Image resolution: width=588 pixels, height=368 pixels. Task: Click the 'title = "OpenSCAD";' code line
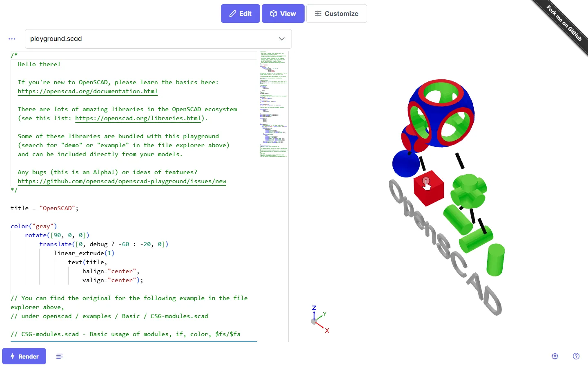click(x=45, y=208)
